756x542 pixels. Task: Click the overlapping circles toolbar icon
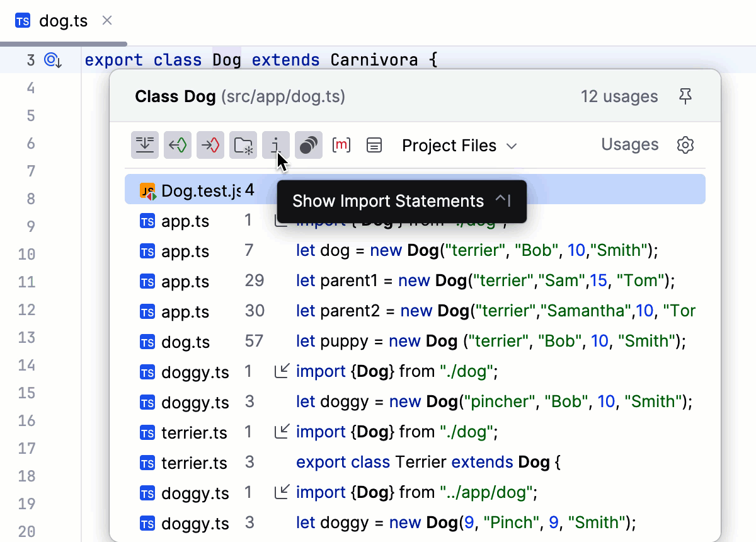pos(309,145)
